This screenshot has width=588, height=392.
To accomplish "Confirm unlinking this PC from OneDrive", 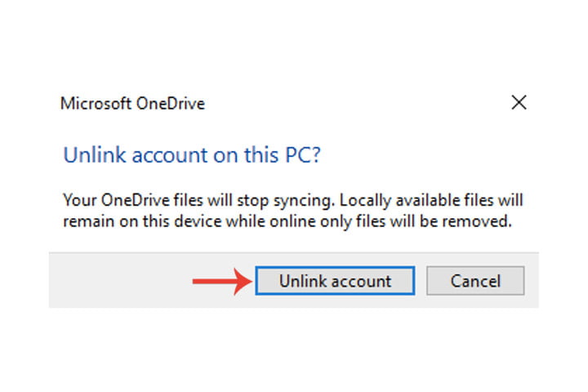I will point(335,281).
